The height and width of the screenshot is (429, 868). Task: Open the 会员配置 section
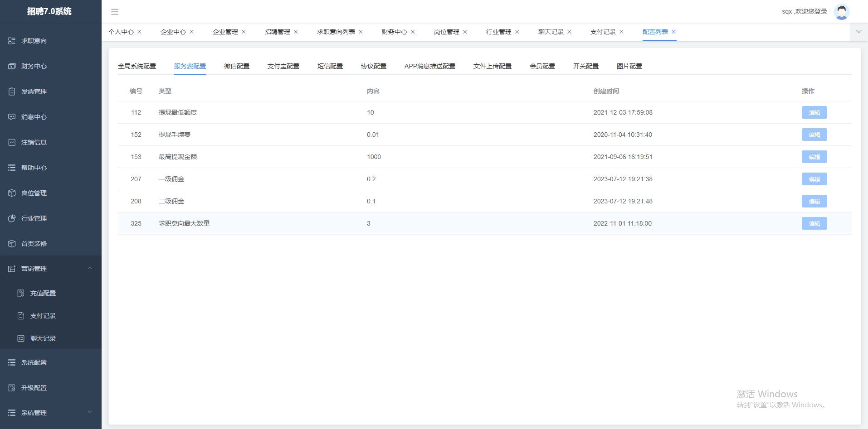click(542, 66)
